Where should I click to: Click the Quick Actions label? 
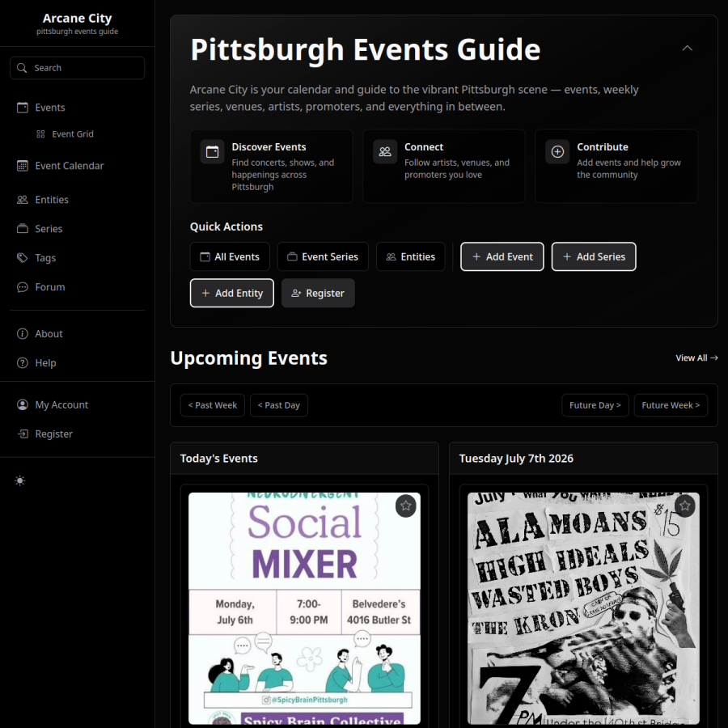[x=226, y=226]
